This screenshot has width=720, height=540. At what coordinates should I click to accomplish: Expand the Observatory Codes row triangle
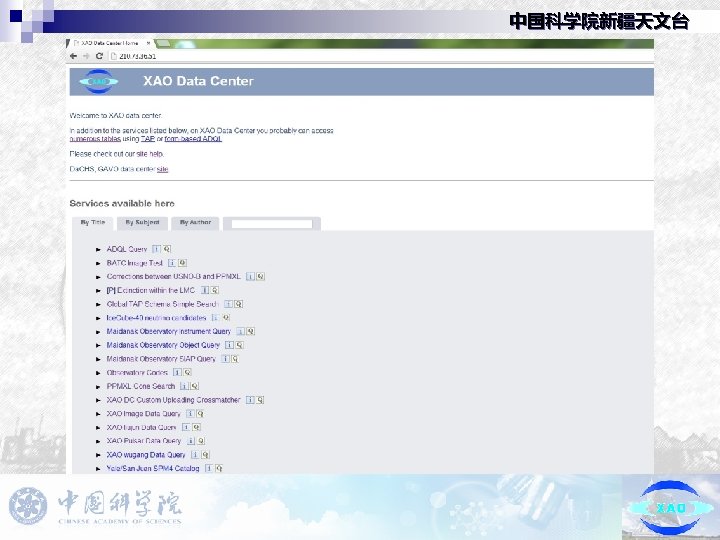[x=98, y=373]
